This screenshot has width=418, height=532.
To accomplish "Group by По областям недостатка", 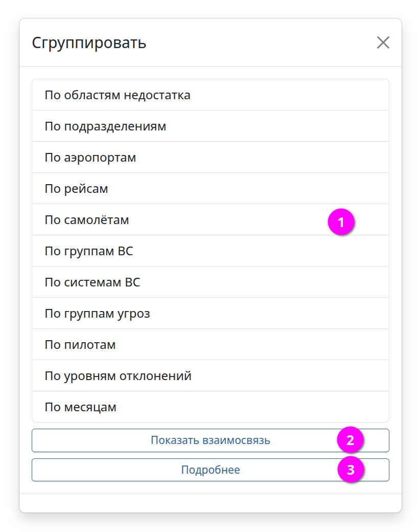I will pos(118,95).
